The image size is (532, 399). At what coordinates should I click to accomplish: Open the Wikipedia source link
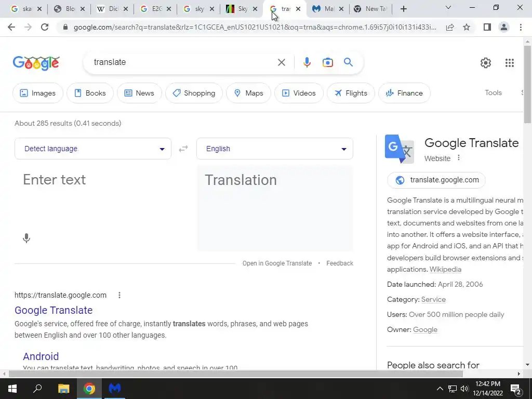click(x=445, y=270)
